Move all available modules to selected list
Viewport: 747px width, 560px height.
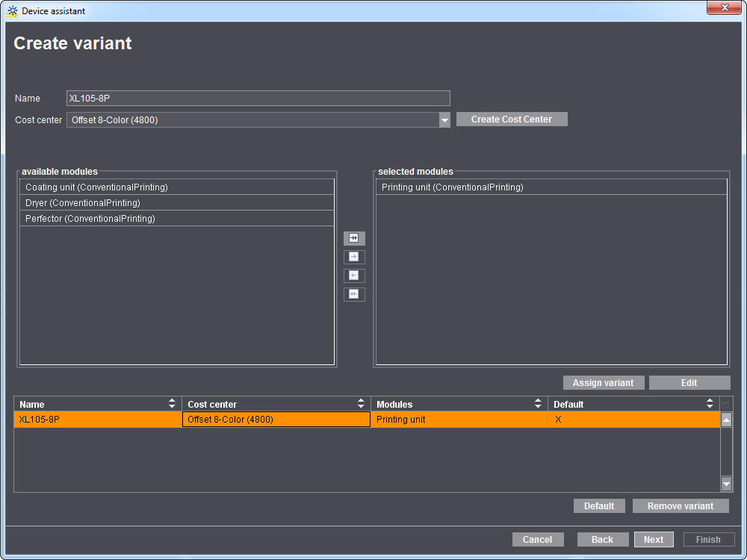tap(354, 238)
